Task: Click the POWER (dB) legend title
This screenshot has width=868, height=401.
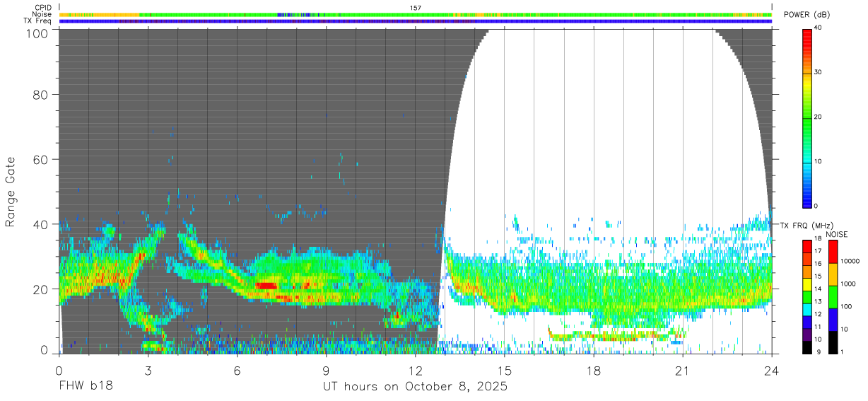Action: [x=807, y=15]
